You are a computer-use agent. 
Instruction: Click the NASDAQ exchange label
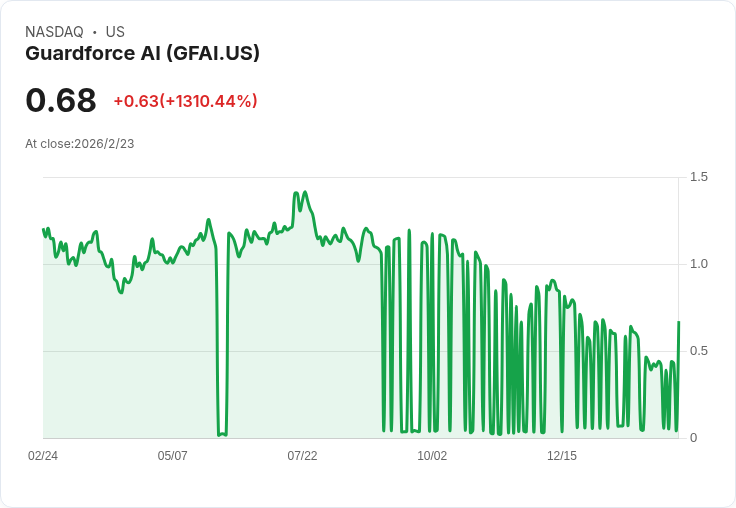pyautogui.click(x=54, y=32)
